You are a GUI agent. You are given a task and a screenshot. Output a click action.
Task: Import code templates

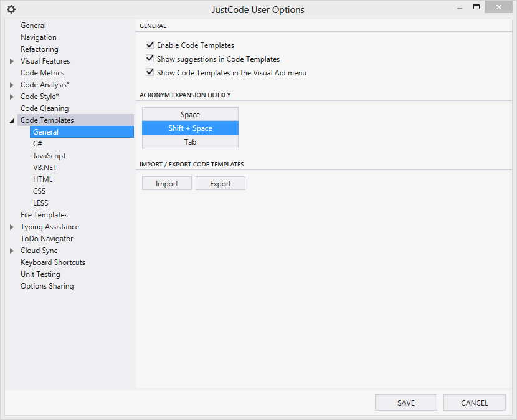tap(167, 183)
